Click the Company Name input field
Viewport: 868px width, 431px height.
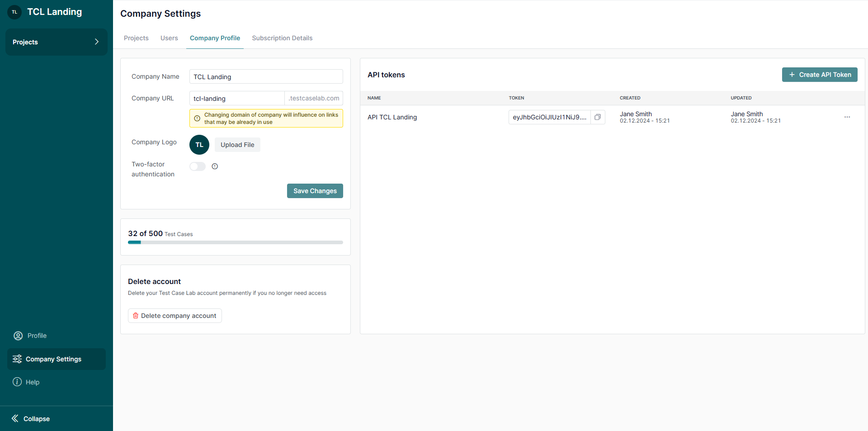pos(266,76)
